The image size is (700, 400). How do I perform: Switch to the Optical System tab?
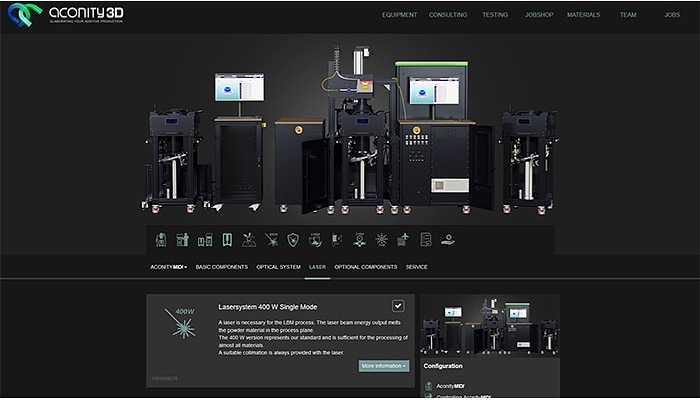(x=278, y=267)
